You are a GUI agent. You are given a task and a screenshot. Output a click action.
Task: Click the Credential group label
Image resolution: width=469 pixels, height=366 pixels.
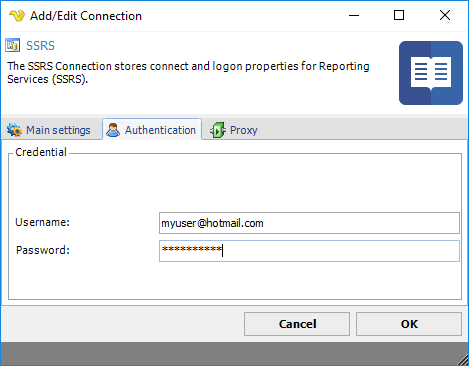click(x=41, y=152)
